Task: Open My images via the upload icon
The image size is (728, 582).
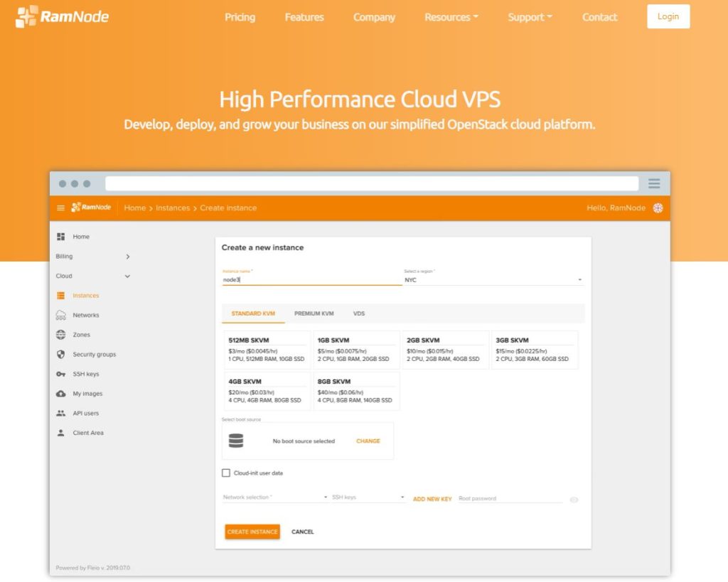Action: (62, 393)
